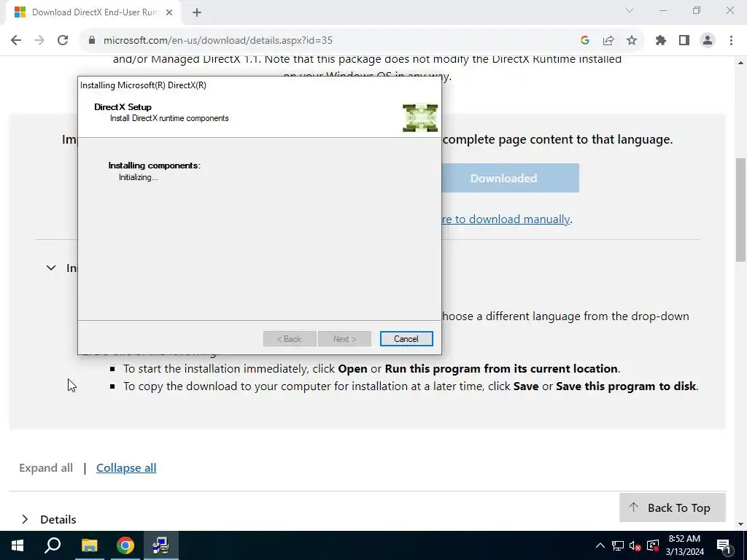747x560 pixels.
Task: Open the Chrome profile avatar
Action: coord(708,41)
